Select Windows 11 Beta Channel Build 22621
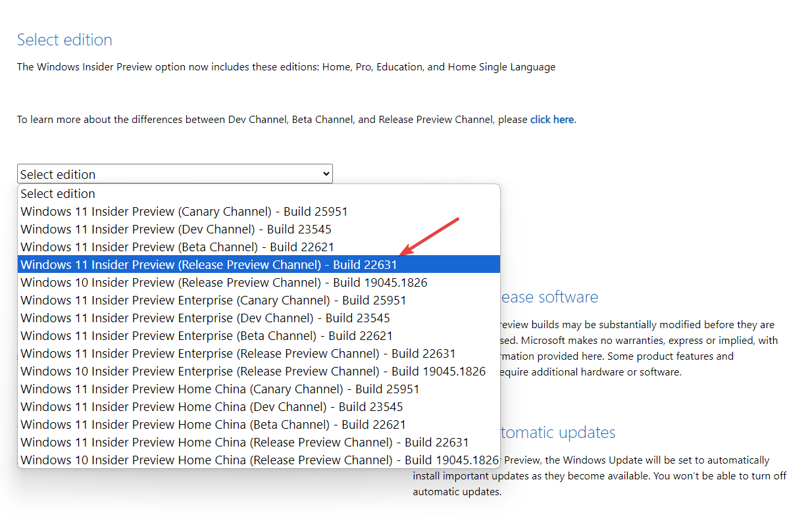Screen dimensions: 812x532 [177, 247]
